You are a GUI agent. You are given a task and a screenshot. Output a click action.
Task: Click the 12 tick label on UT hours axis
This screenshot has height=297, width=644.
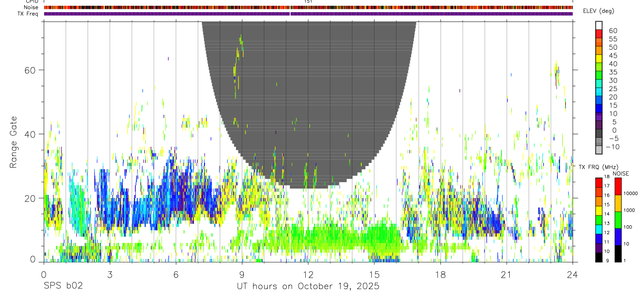point(308,274)
